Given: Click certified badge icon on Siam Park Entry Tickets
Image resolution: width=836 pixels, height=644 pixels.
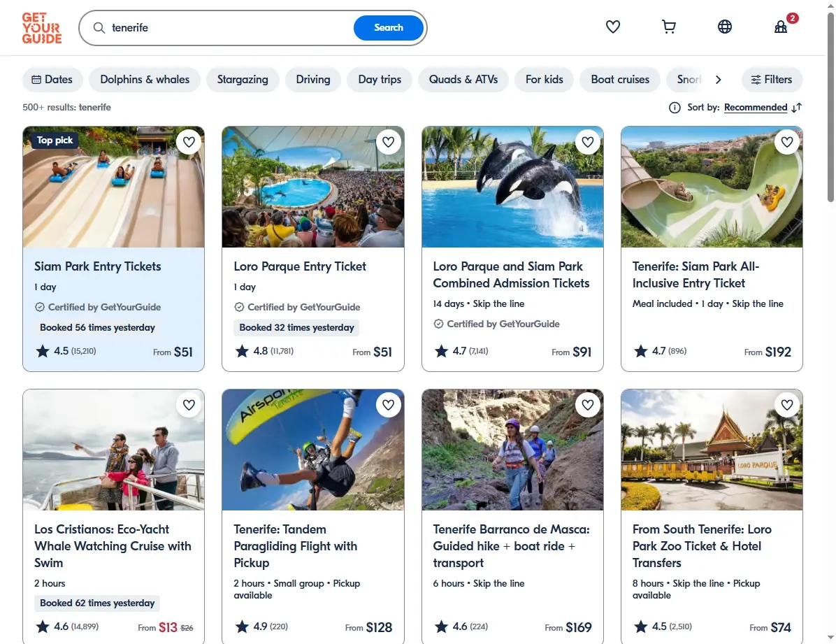Looking at the screenshot, I should pyautogui.click(x=39, y=308).
